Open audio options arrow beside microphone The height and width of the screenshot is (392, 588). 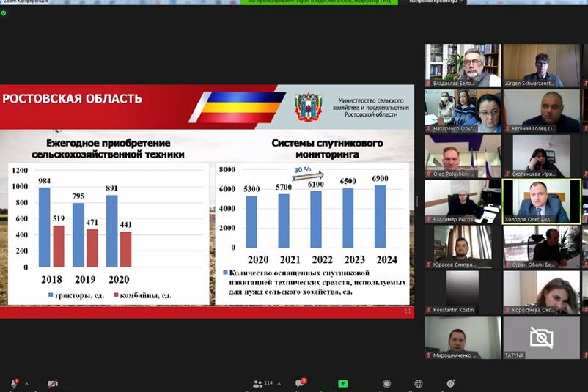coord(26,384)
